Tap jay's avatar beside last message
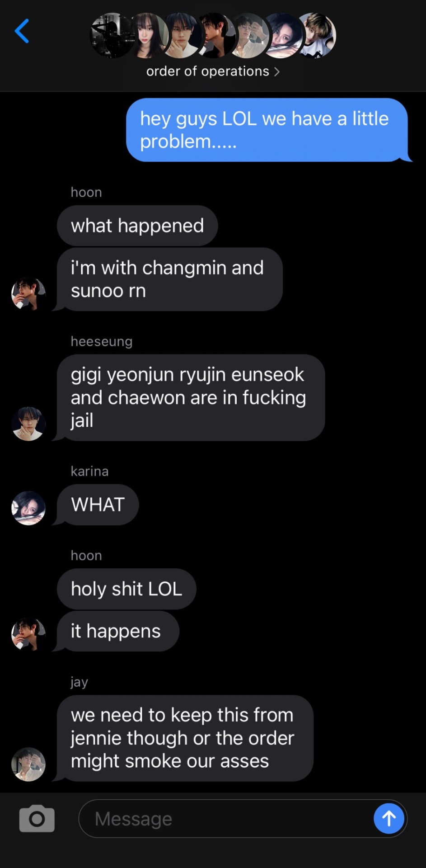426x868 pixels. coord(28,764)
